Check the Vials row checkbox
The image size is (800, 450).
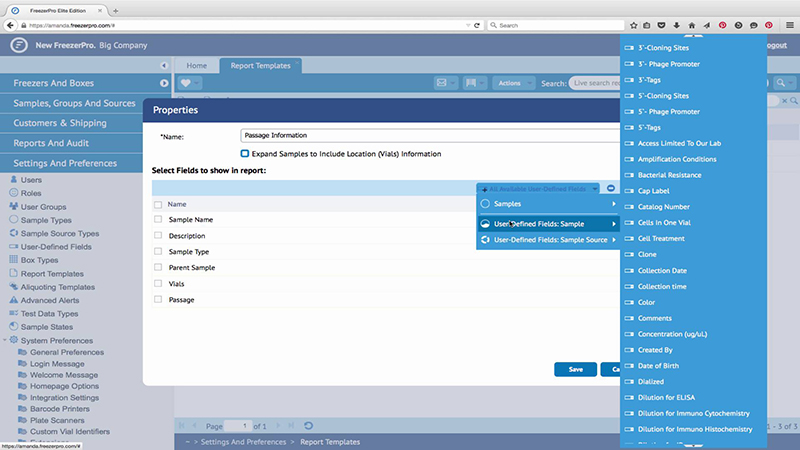[x=158, y=284]
